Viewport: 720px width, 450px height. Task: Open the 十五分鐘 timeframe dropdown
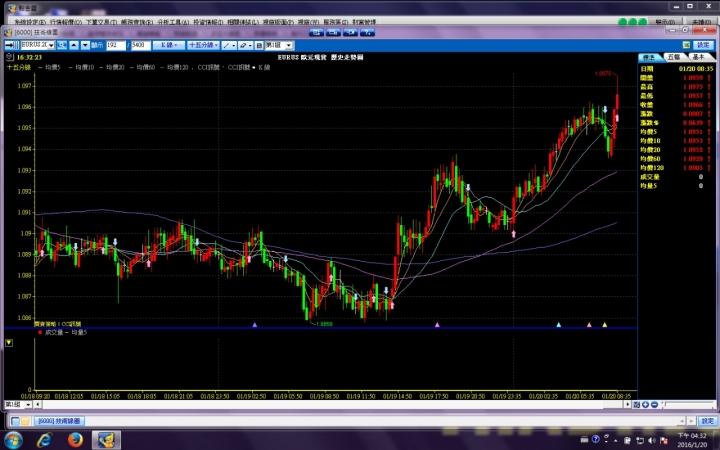pos(203,45)
